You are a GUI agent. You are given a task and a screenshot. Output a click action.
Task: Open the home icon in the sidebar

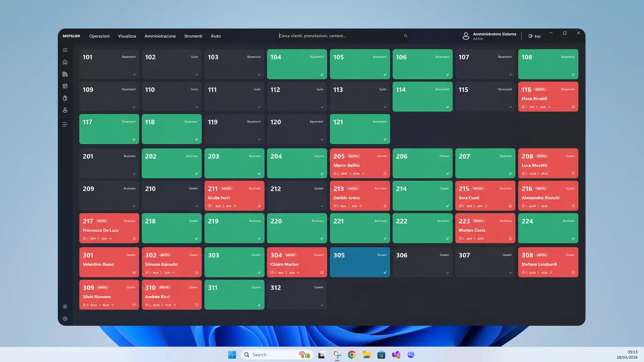(65, 62)
